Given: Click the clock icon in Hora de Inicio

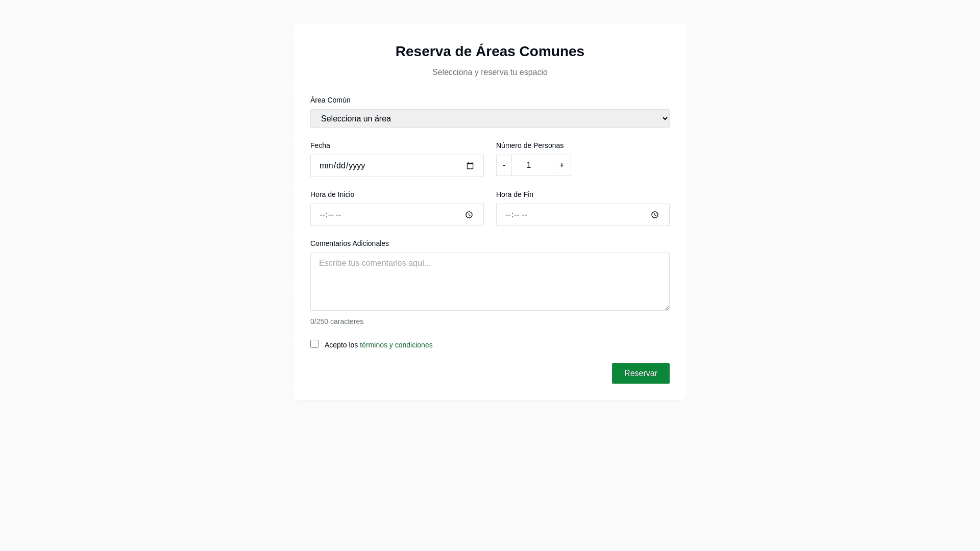Looking at the screenshot, I should tap(469, 215).
